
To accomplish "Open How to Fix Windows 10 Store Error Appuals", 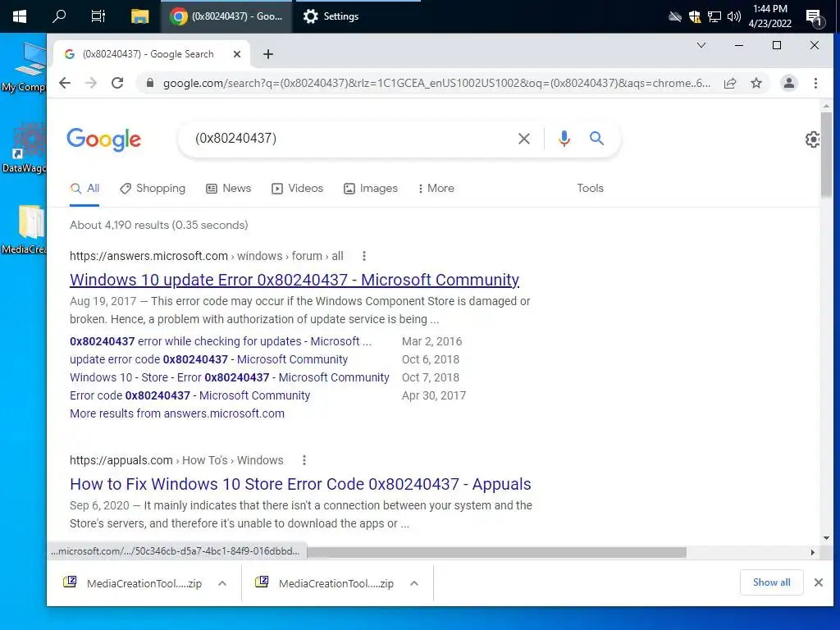I will point(300,484).
